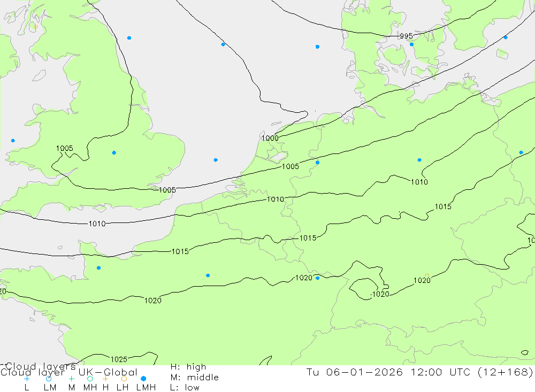Click the 'M: middle' legend text

pos(195,378)
